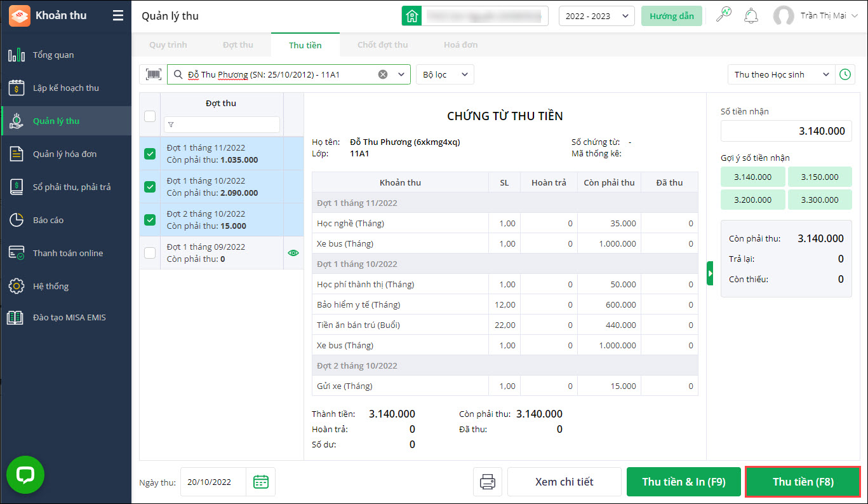
Task: Open the live chat support bubble
Action: tap(25, 475)
